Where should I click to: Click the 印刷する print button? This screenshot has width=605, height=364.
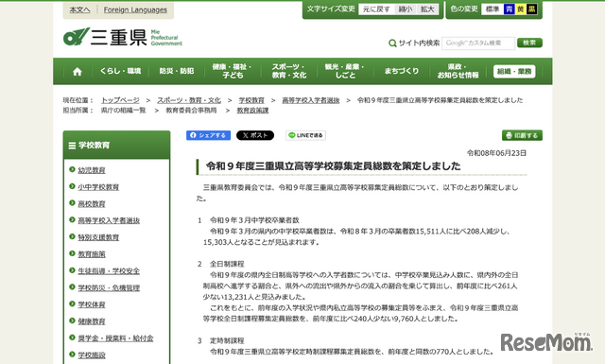pos(522,135)
